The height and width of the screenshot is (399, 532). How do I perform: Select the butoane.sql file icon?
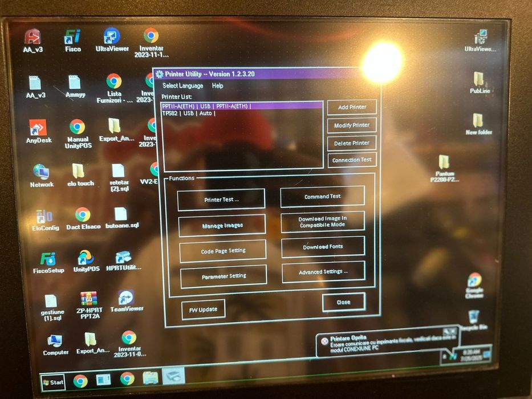click(122, 218)
